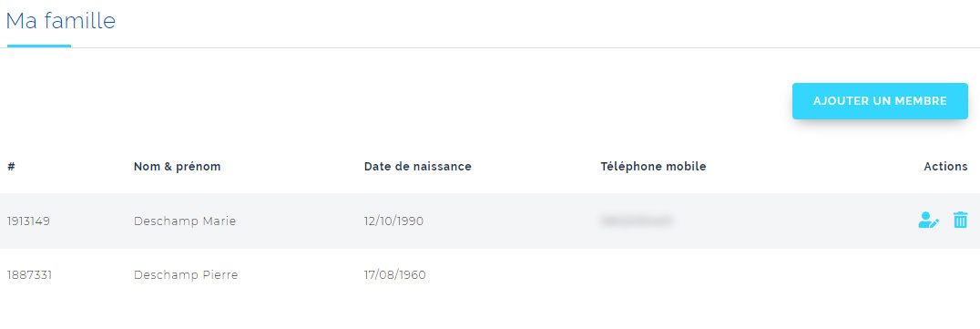The image size is (980, 329).
Task: Select the Deschamp Marie name cell
Action: [x=185, y=221]
